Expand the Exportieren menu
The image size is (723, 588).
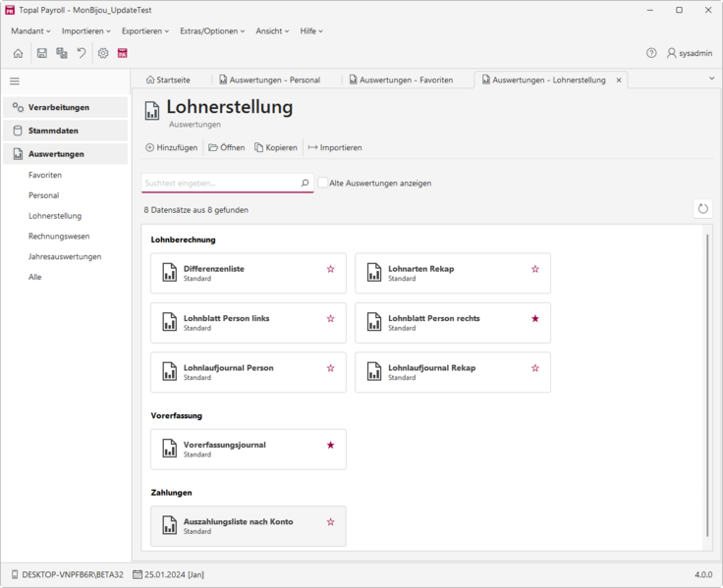click(x=145, y=30)
